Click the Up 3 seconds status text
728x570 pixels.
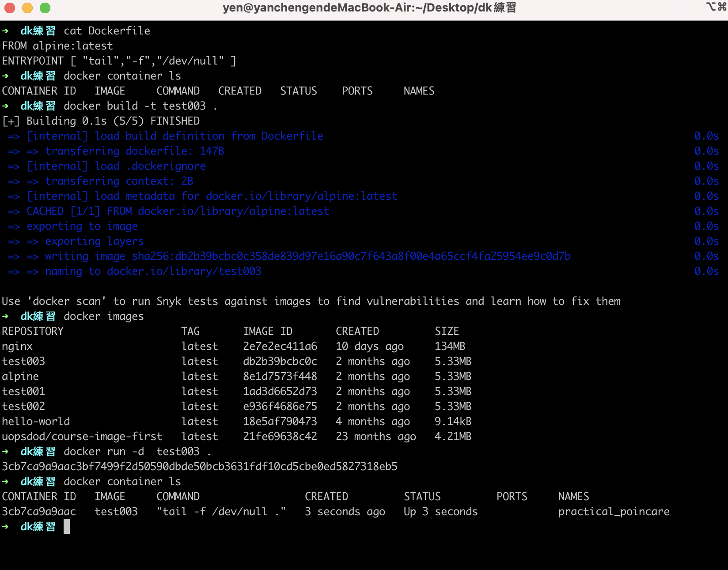pos(440,511)
